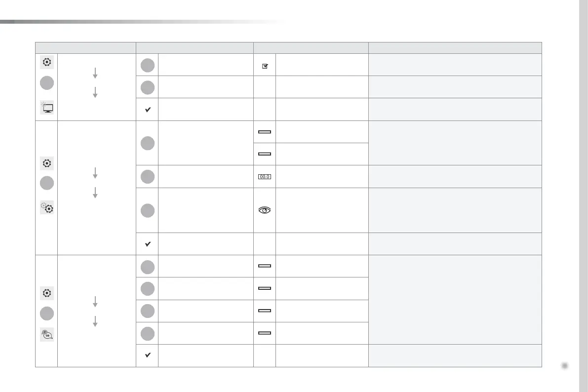Image resolution: width=588 pixels, height=392 pixels.
Task: Click the gear icon above the language bubble icon
Action: 47,293
